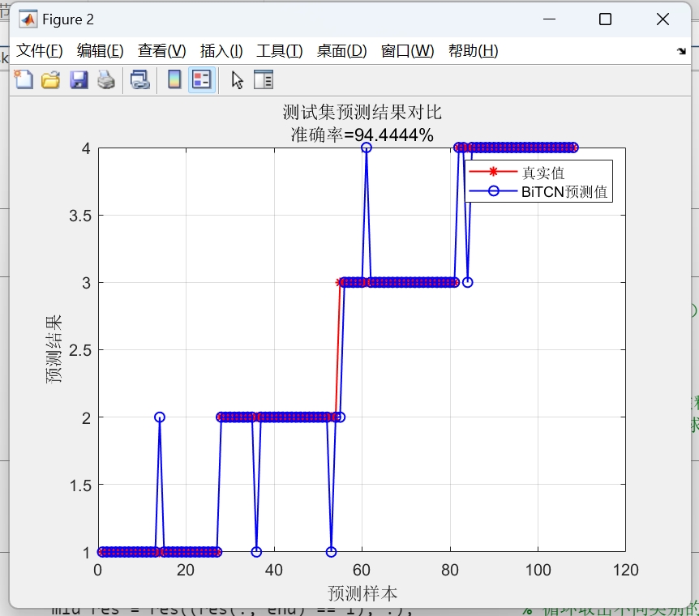The image size is (699, 616).
Task: Create a new figure with the New Figure icon
Action: [x=24, y=79]
